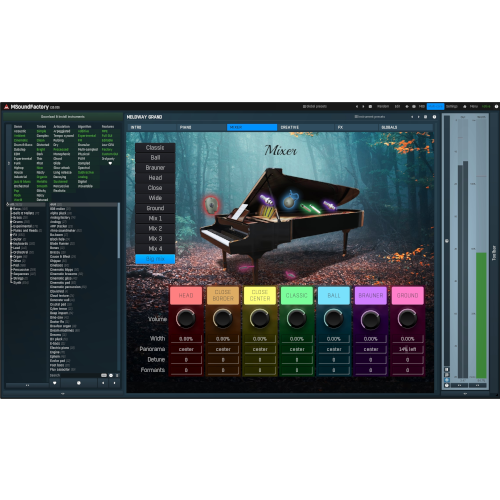
Task: Click the heart icon in the tag filter area
Action: pyautogui.click(x=110, y=163)
